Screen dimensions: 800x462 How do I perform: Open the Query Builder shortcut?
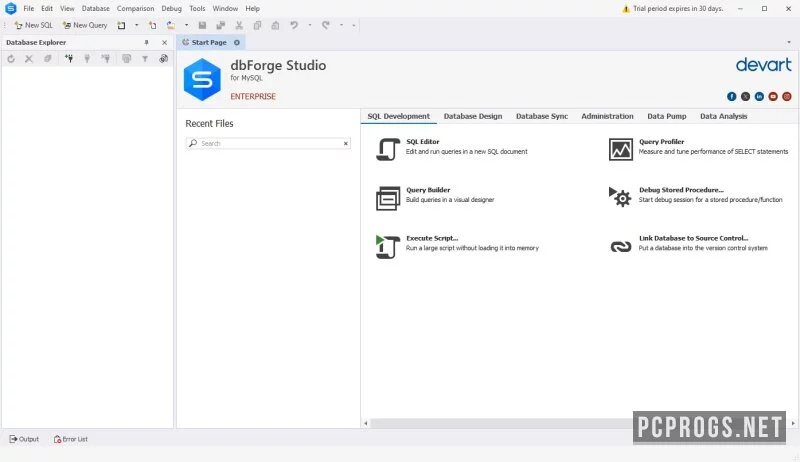click(435, 197)
